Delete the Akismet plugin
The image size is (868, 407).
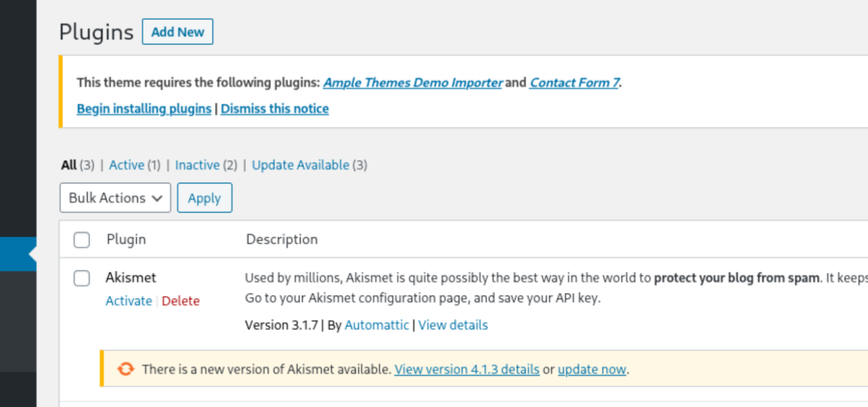click(181, 301)
